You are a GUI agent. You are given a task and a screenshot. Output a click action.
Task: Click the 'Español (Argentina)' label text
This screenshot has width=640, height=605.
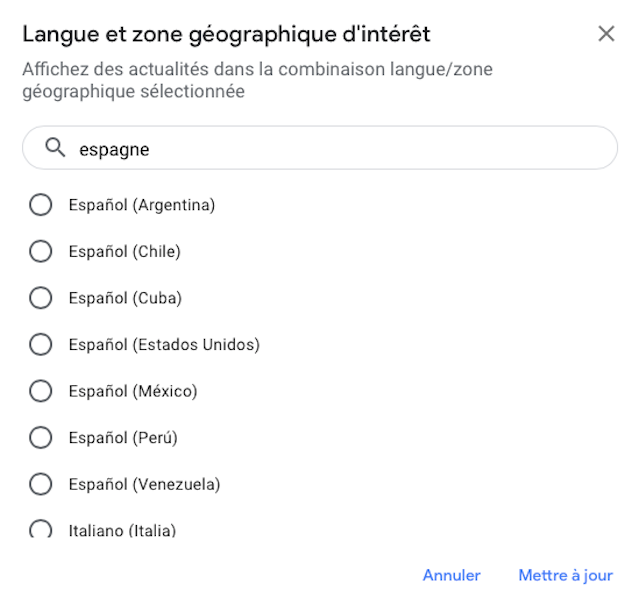pyautogui.click(x=142, y=205)
